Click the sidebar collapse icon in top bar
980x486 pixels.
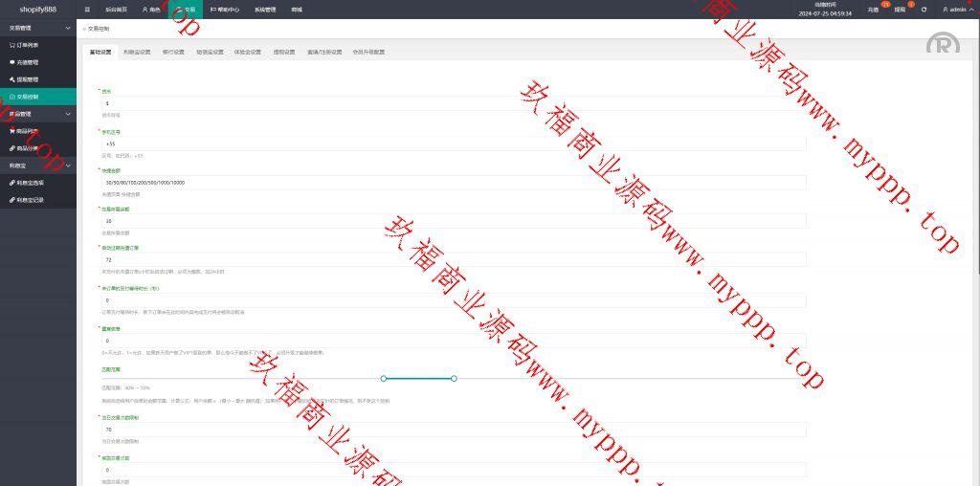click(87, 9)
